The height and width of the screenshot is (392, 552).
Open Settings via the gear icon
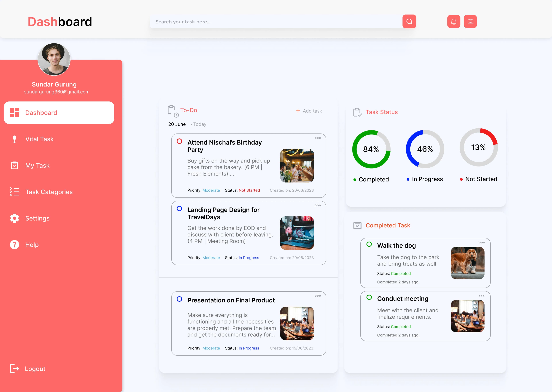click(14, 218)
